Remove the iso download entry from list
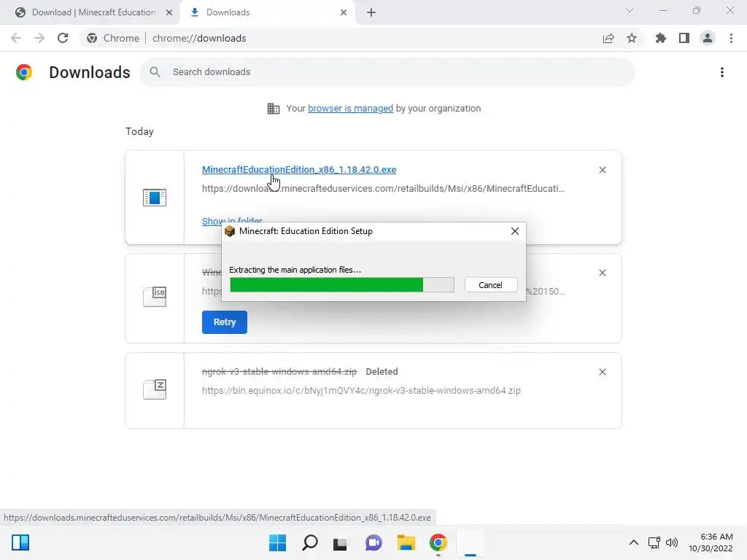The image size is (747, 560). pyautogui.click(x=602, y=273)
